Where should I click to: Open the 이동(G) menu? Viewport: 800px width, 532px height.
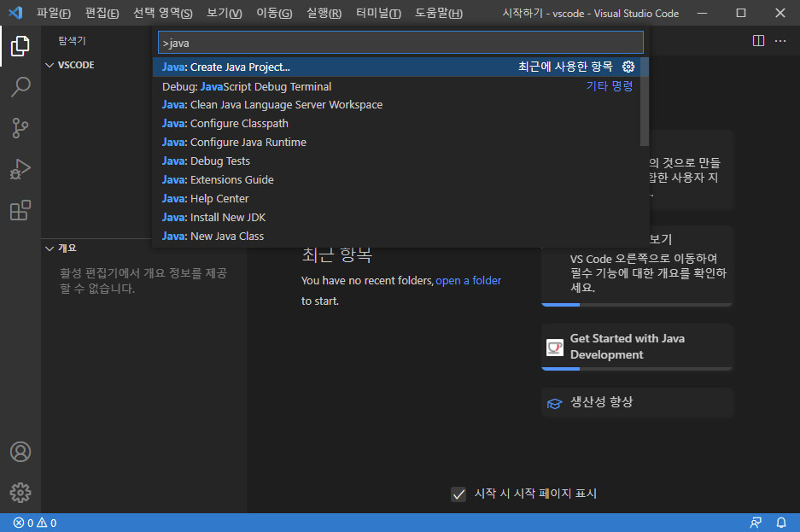(274, 13)
